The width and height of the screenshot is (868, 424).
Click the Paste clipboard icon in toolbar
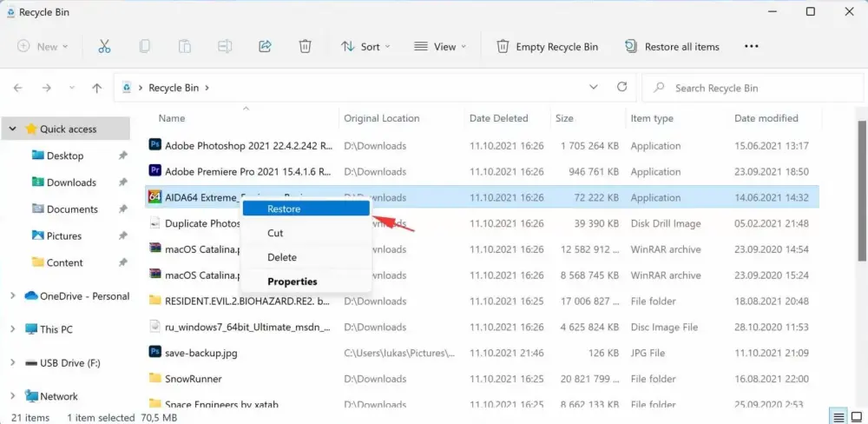point(184,47)
